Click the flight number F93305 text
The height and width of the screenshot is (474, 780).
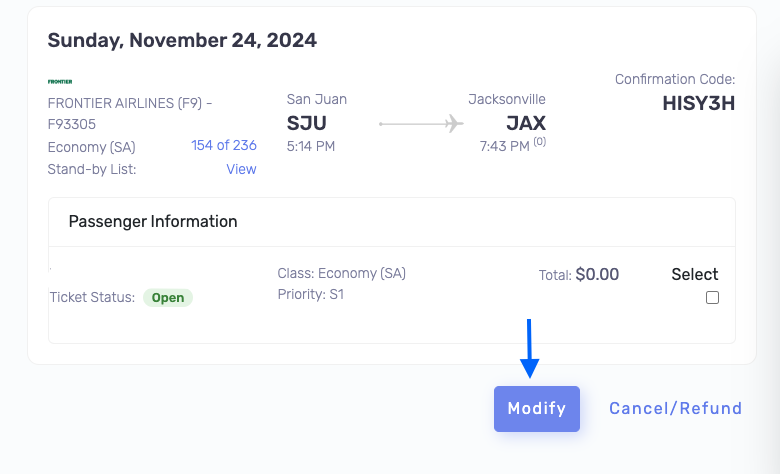tap(72, 124)
